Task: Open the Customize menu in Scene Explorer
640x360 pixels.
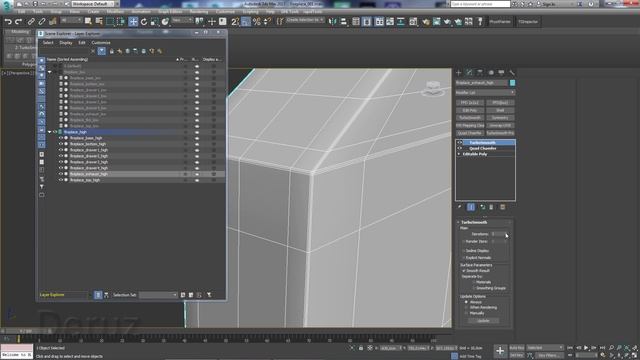Action: coord(101,42)
